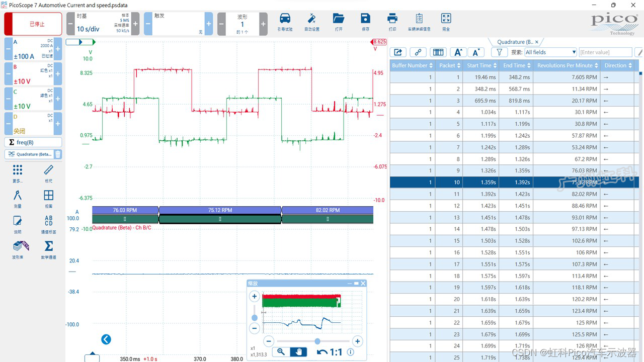Open a file with folder icon
Viewport: 644px width, 362px height.
point(339,19)
